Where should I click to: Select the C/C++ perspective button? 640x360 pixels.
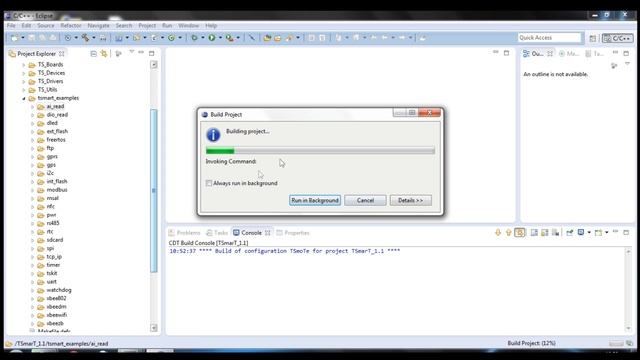[x=618, y=38]
